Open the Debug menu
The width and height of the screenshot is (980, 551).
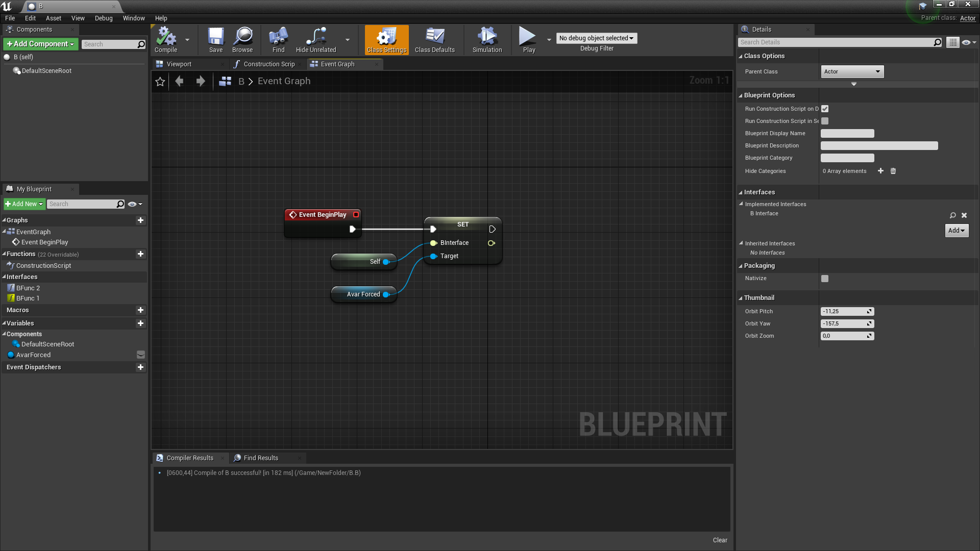point(104,18)
